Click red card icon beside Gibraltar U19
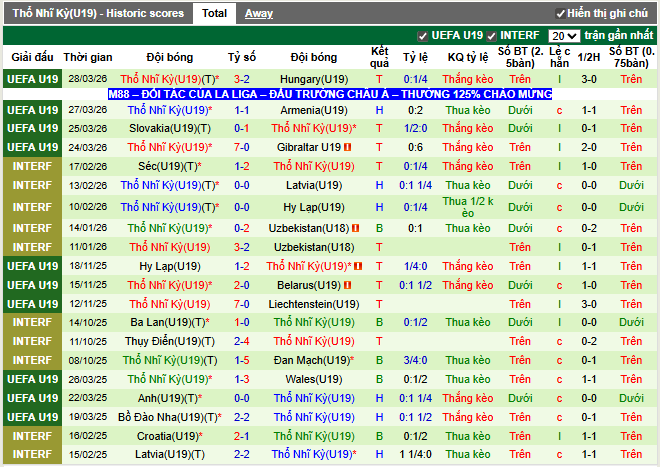The height and width of the screenshot is (467, 660). [x=347, y=147]
